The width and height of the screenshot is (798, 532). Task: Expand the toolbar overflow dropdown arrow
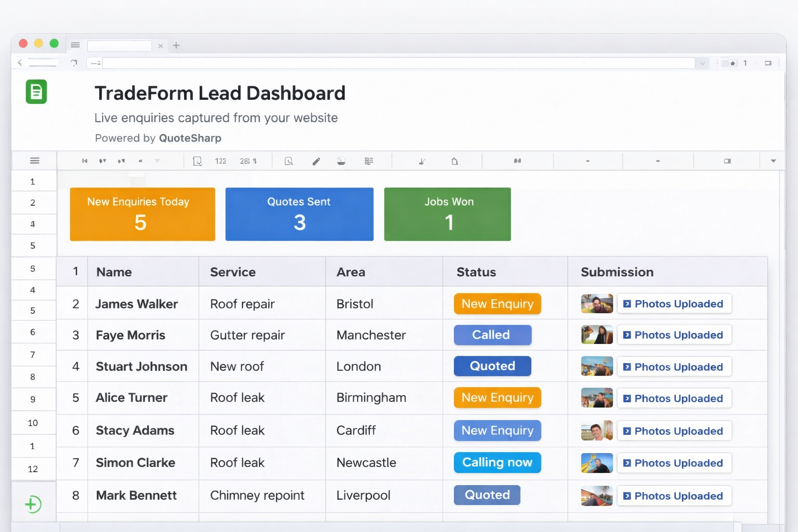773,161
